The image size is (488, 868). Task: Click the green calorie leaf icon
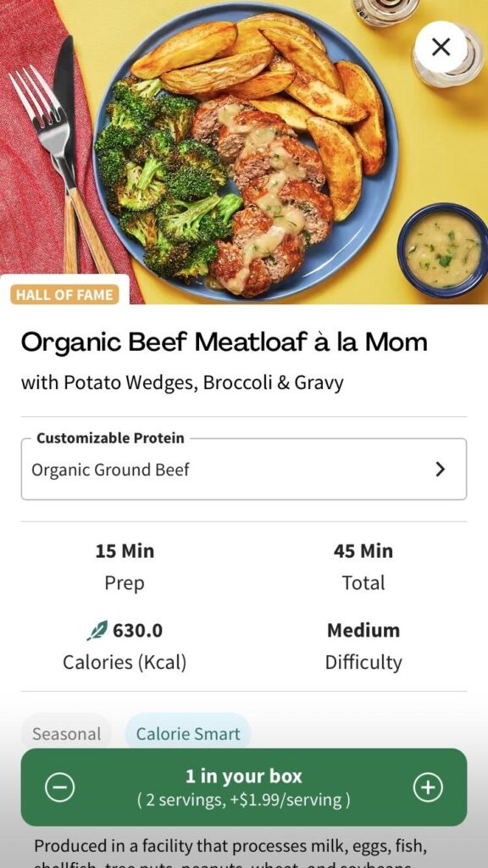pos(97,630)
